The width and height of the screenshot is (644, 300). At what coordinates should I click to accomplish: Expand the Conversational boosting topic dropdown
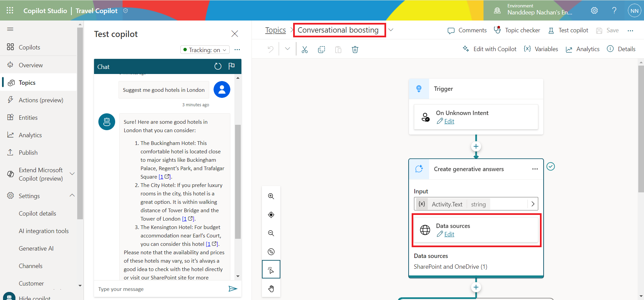point(391,30)
